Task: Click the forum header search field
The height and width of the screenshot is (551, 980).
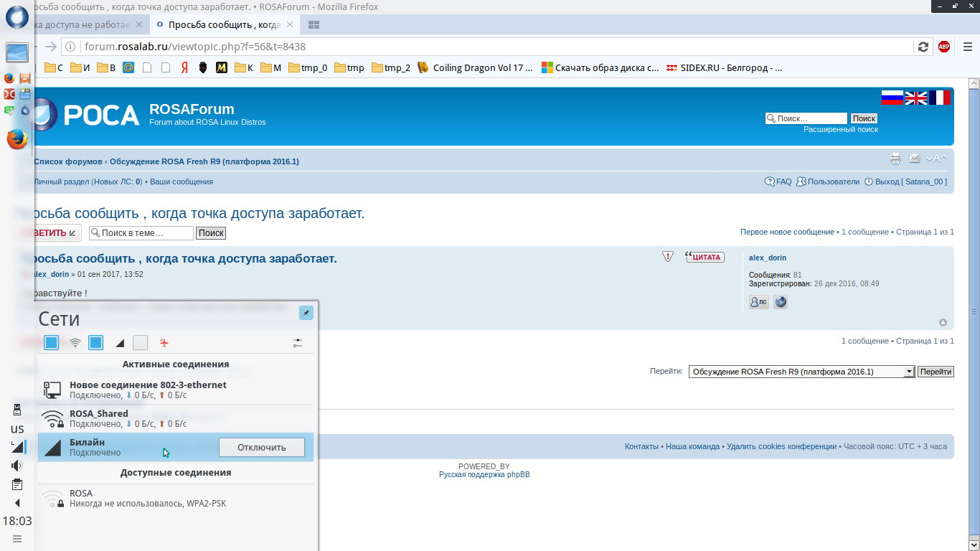Action: pos(806,118)
